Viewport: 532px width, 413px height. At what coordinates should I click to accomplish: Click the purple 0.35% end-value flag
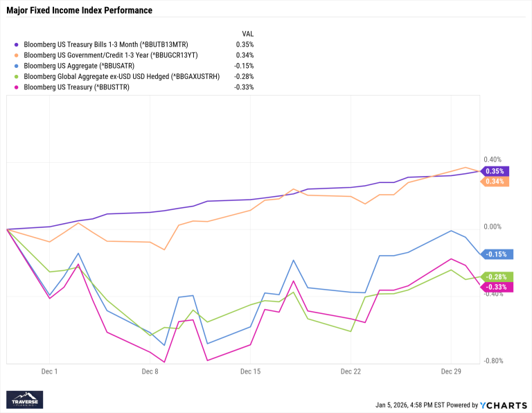tap(495, 171)
